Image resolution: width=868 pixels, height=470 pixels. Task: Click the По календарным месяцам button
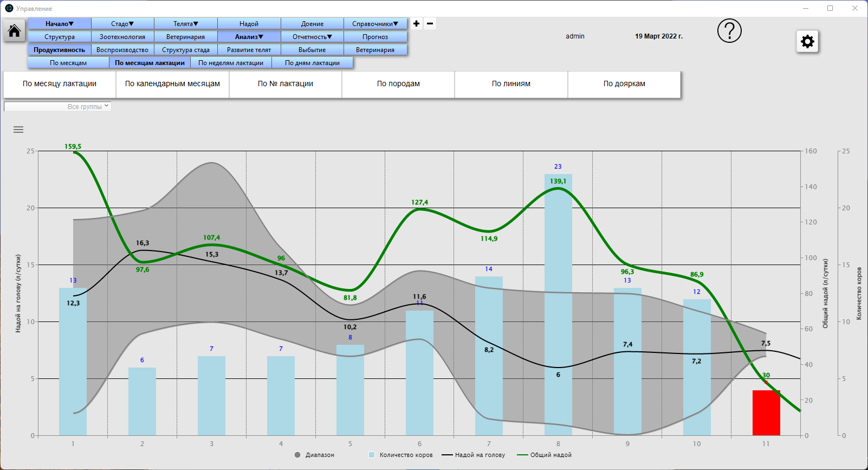click(172, 84)
